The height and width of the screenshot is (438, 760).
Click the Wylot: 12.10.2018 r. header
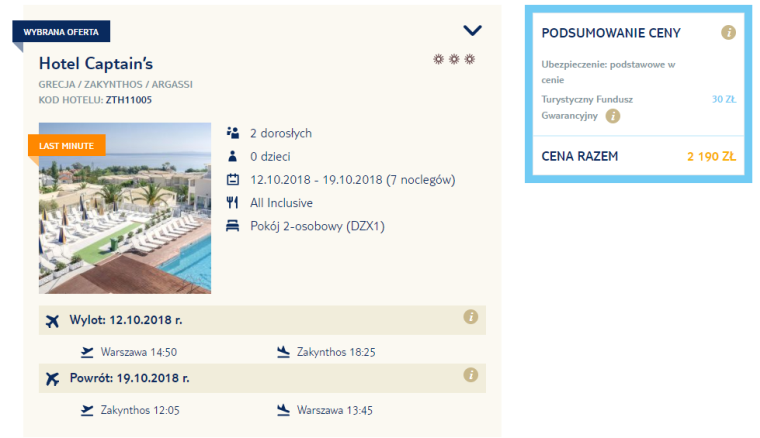pyautogui.click(x=126, y=321)
